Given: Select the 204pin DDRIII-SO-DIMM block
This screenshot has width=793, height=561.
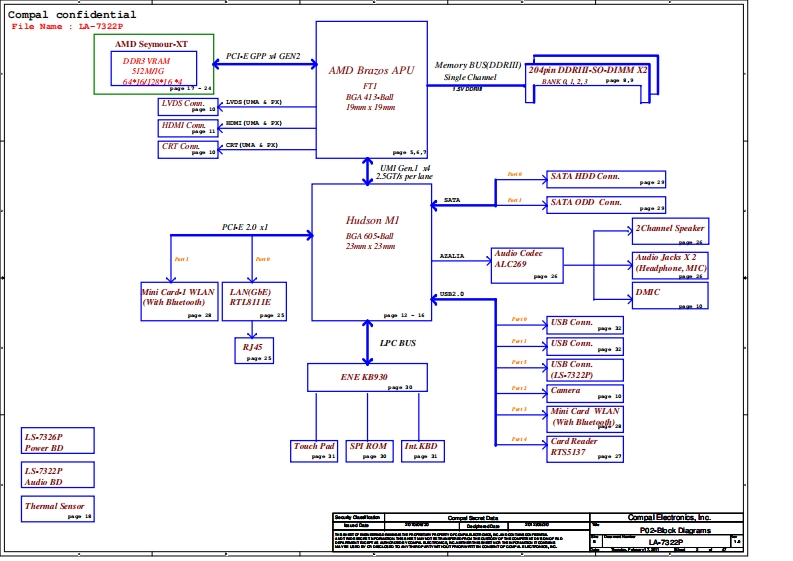Looking at the screenshot, I should pyautogui.click(x=587, y=77).
